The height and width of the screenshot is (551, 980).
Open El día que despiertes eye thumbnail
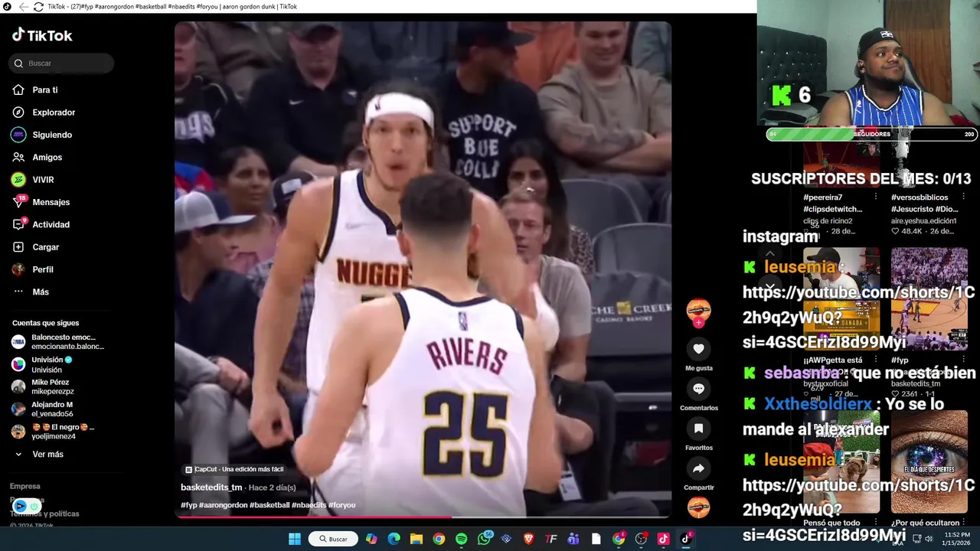tap(929, 461)
